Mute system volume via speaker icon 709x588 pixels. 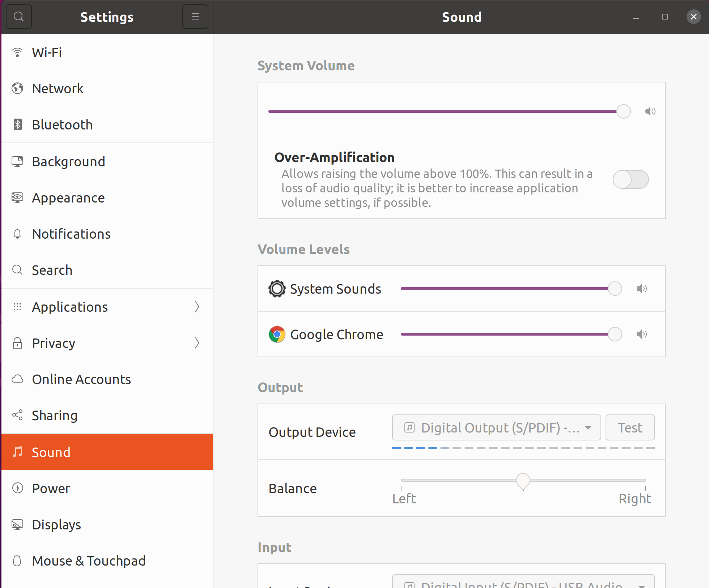click(650, 111)
